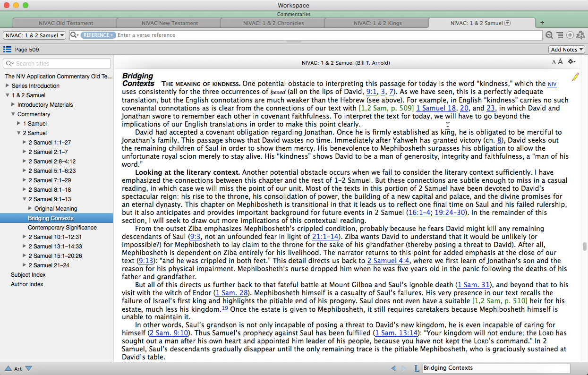Screen dimensions: 588x375
Task: Select 2 Samuel 15:1–20:26 in the sidebar
Action: pyautogui.click(x=55, y=256)
